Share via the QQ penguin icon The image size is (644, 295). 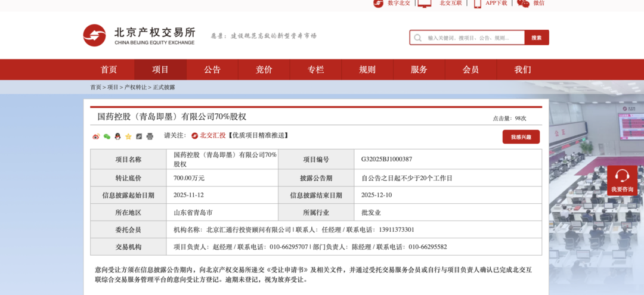coord(117,136)
